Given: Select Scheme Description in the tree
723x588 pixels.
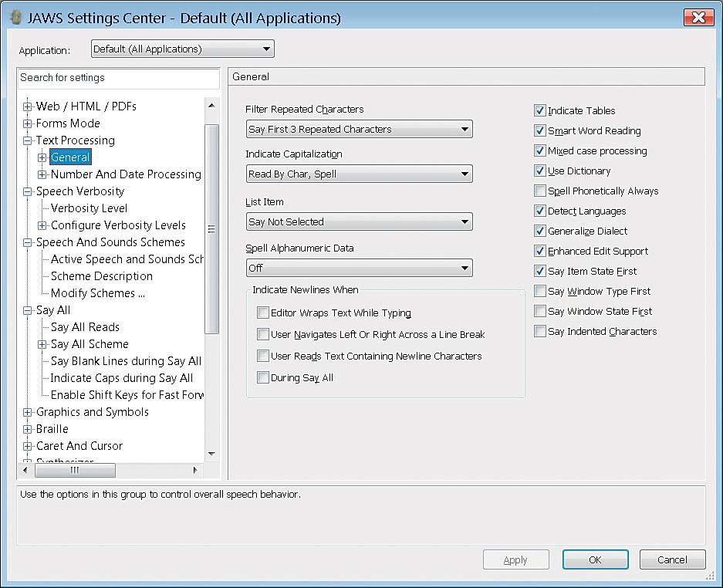Looking at the screenshot, I should tap(101, 276).
